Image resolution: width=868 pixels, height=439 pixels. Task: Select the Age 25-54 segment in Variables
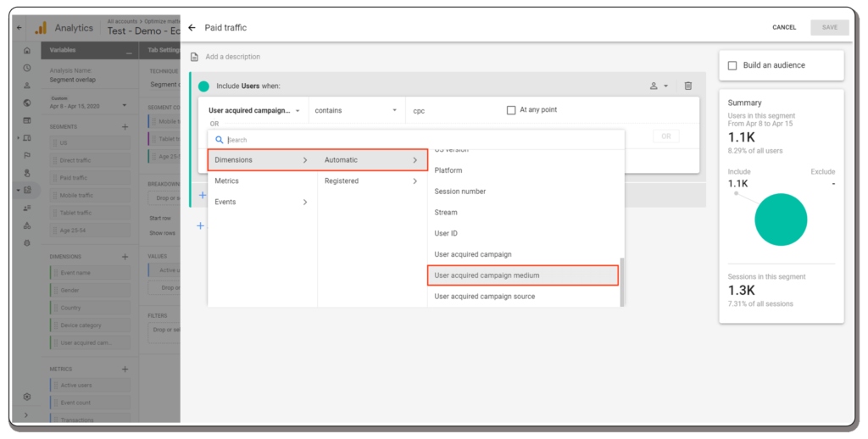(90, 231)
